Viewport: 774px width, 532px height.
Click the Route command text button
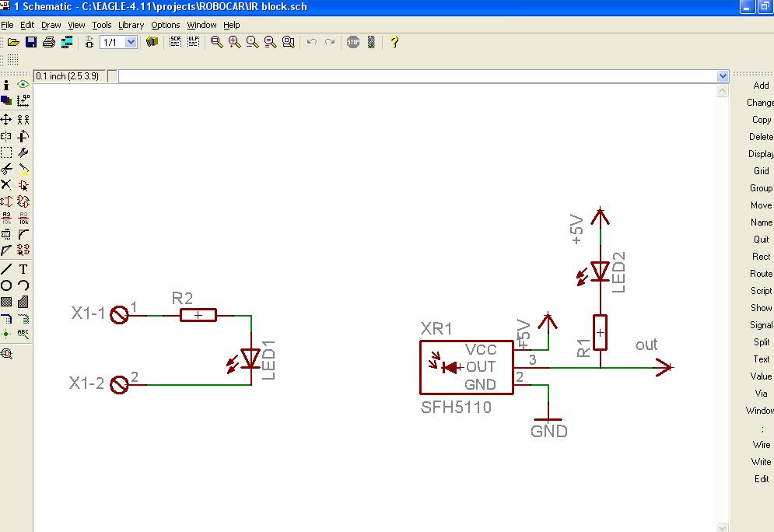coord(761,274)
